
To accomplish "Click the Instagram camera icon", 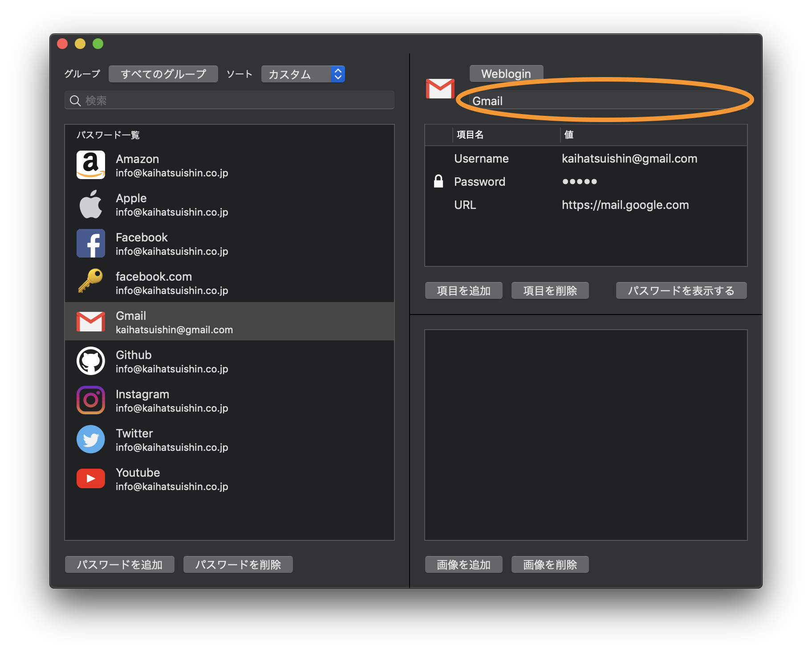I will click(91, 400).
